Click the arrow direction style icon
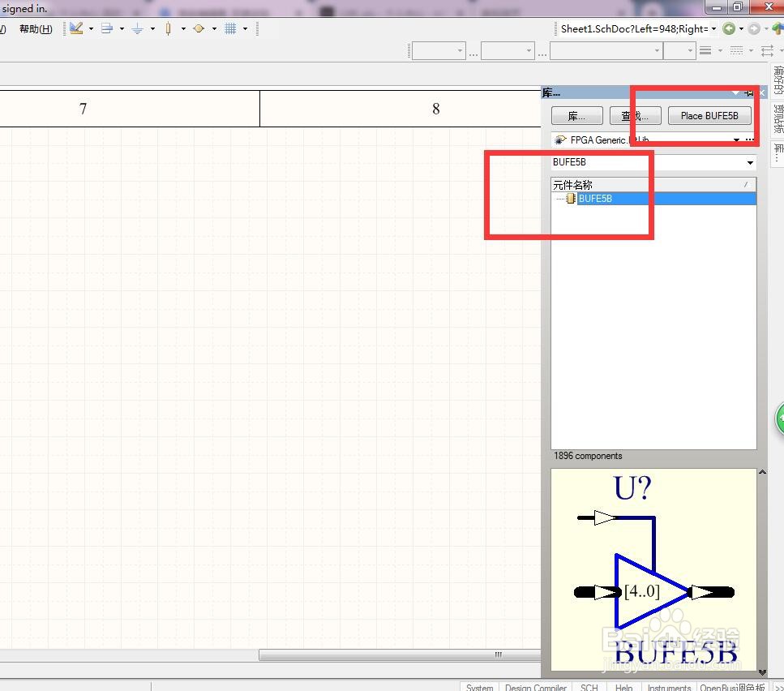Image resolution: width=784 pixels, height=691 pixels. [x=767, y=50]
